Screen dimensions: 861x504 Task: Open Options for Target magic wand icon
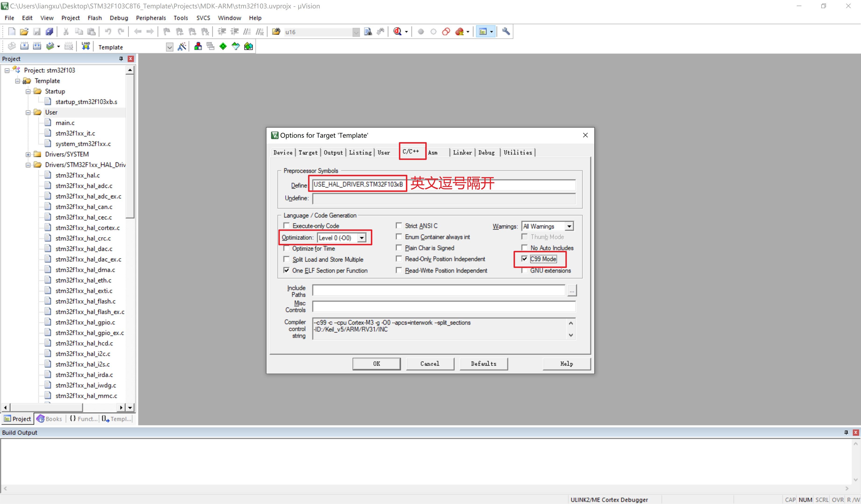point(182,46)
